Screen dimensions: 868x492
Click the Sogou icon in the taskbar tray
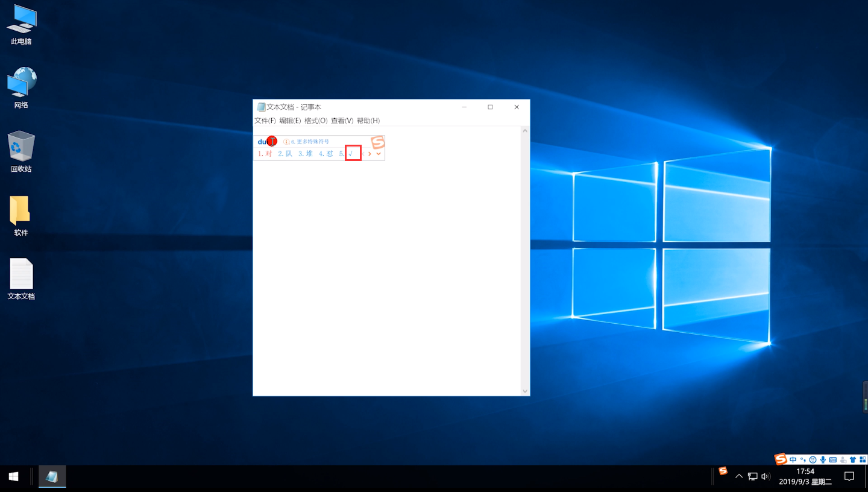pos(723,471)
